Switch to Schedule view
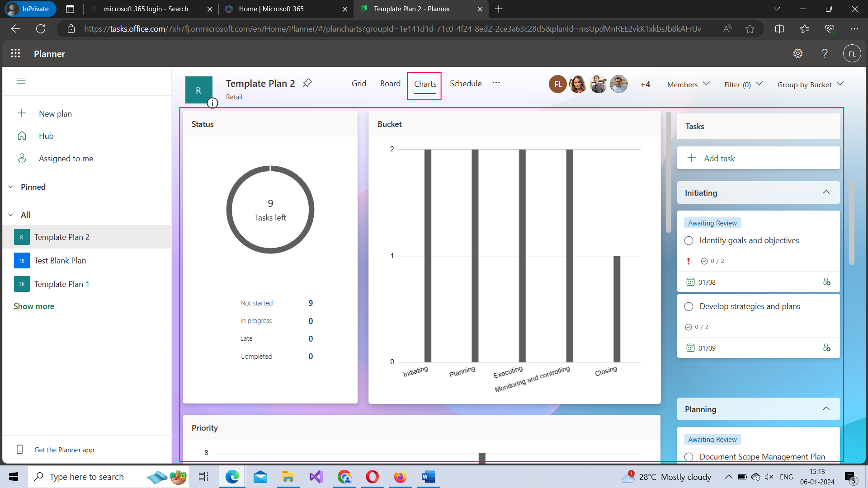Viewport: 868px width, 488px height. 466,84
